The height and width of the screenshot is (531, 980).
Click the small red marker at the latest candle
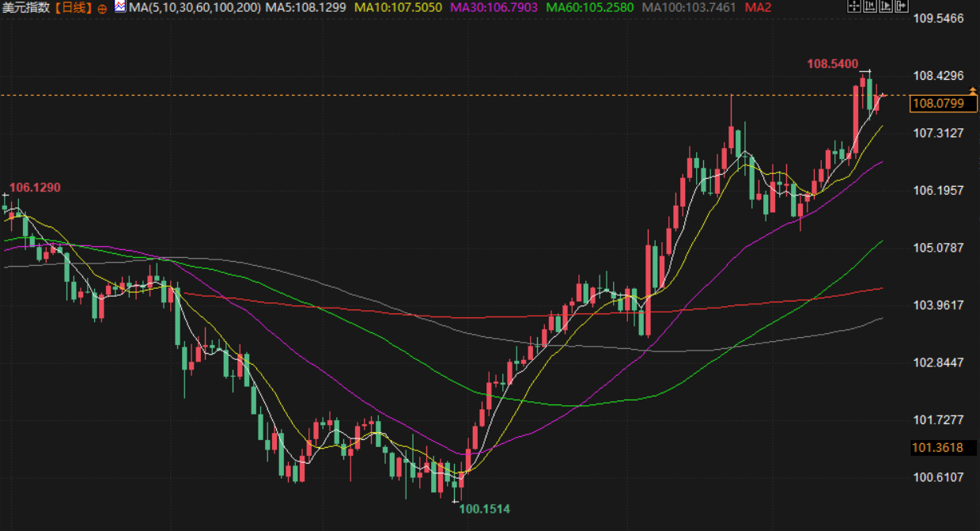tap(884, 96)
